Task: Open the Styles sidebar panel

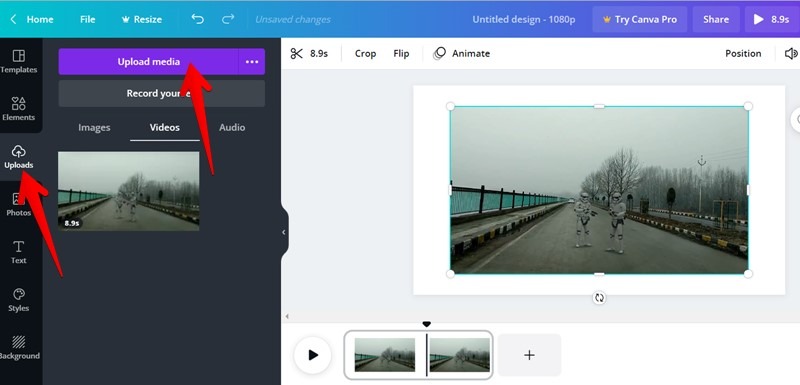Action: click(18, 300)
